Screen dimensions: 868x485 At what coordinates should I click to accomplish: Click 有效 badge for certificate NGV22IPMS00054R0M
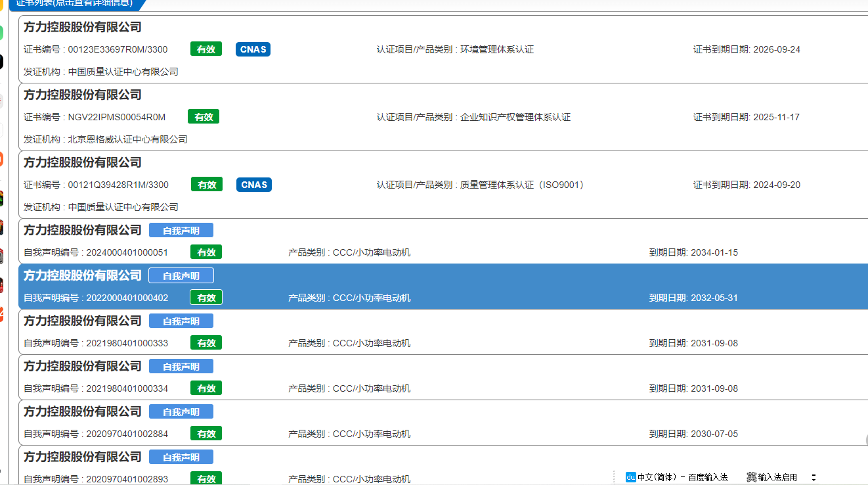(x=204, y=117)
